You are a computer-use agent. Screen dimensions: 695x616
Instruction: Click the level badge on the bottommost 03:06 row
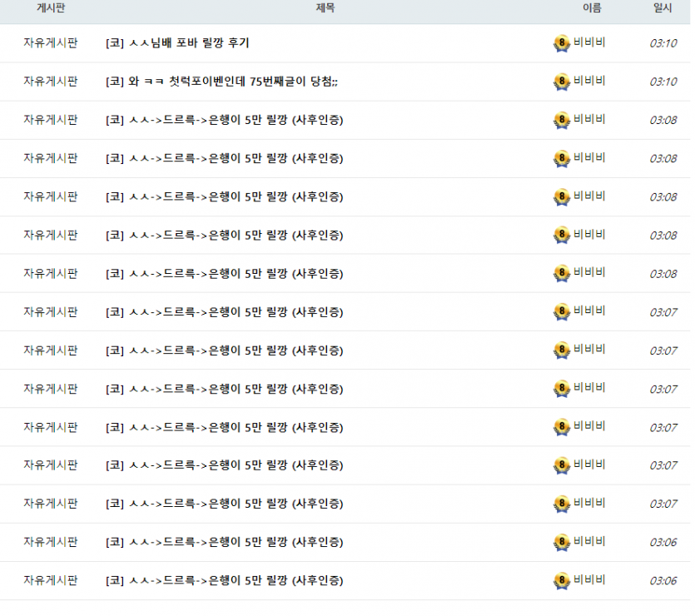coord(562,581)
